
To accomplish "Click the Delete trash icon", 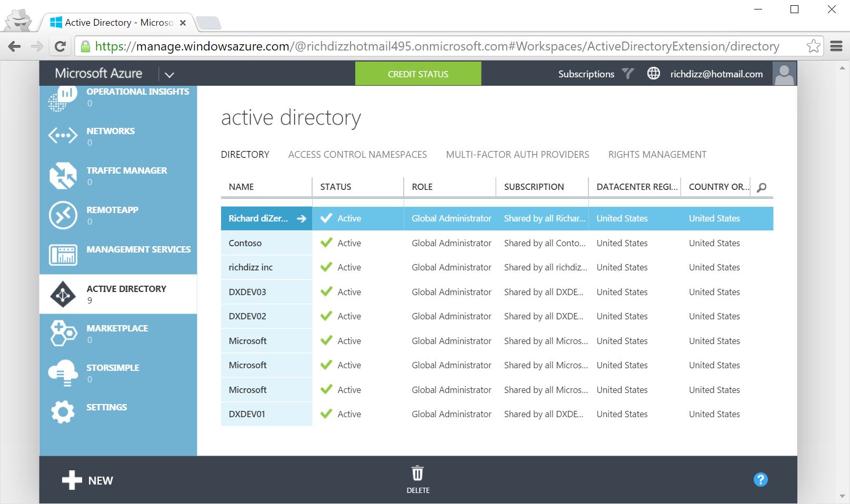I will click(x=417, y=473).
